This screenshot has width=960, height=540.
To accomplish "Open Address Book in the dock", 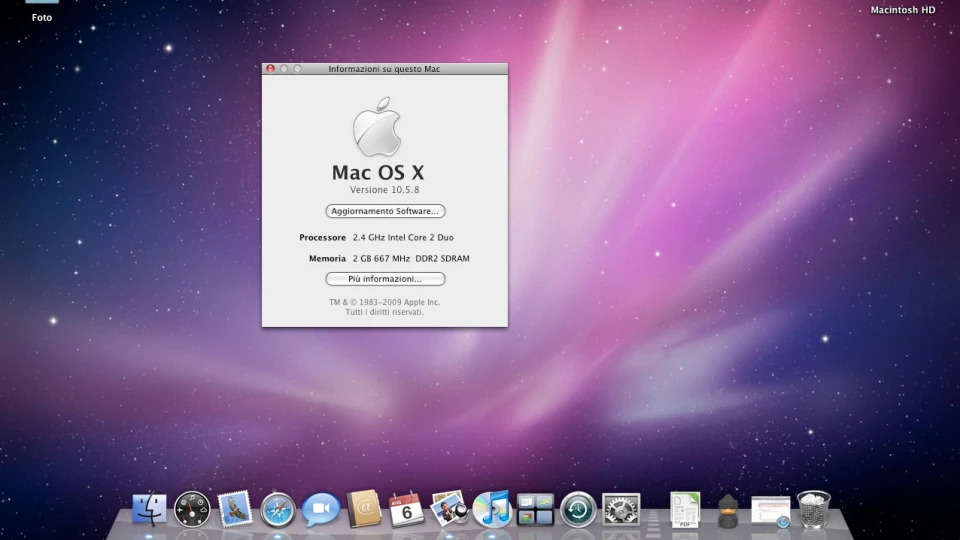I will (364, 509).
